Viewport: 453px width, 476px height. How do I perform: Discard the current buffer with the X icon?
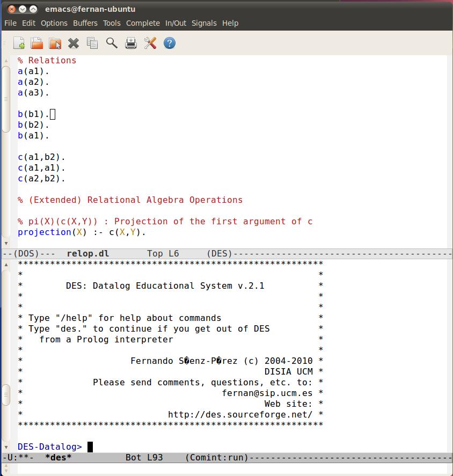[74, 43]
